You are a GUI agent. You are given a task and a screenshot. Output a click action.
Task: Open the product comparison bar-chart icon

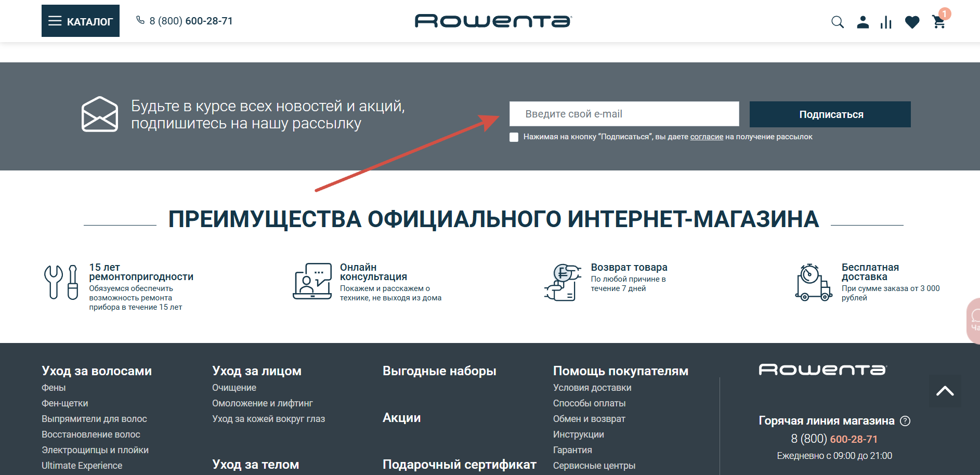click(886, 22)
